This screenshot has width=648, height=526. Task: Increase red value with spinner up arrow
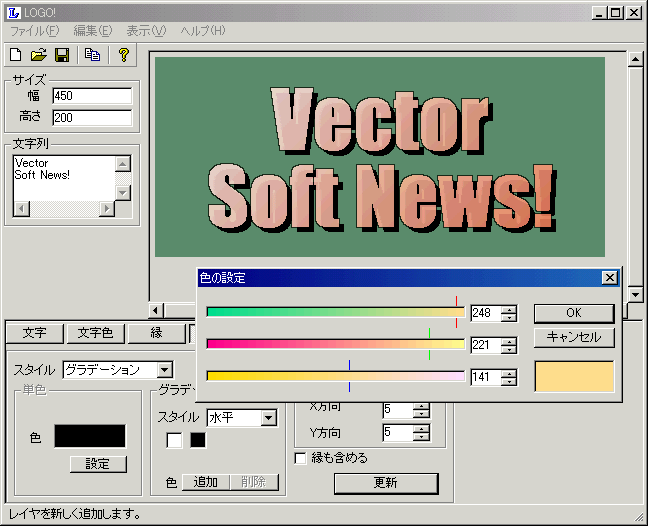(x=509, y=309)
